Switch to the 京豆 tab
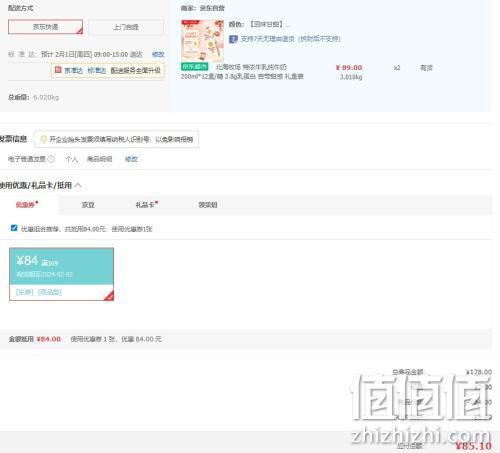500x453 pixels. [x=88, y=205]
